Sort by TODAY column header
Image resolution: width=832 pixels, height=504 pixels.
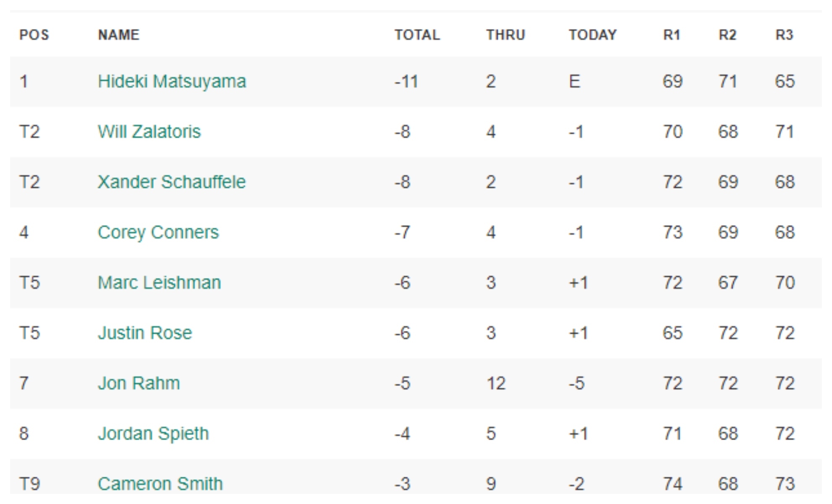(x=592, y=35)
